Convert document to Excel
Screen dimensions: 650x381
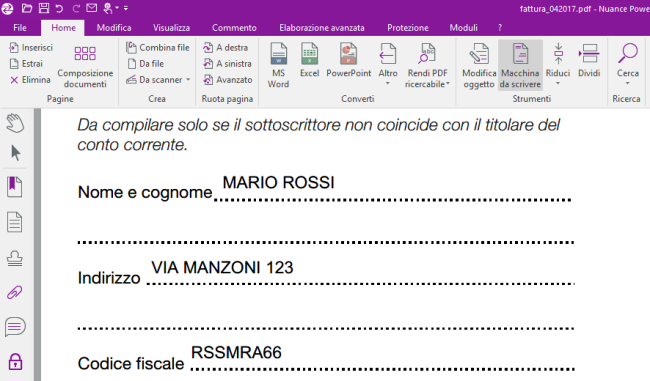point(309,60)
